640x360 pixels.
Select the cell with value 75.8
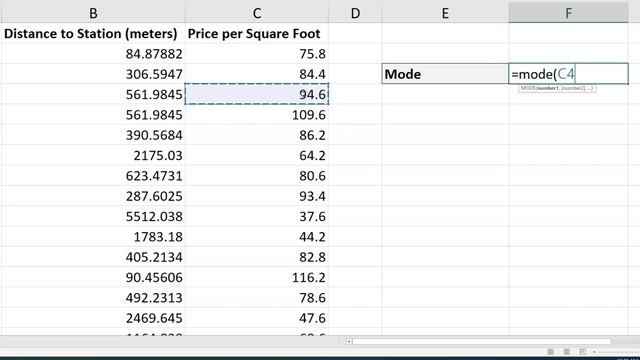coord(257,54)
